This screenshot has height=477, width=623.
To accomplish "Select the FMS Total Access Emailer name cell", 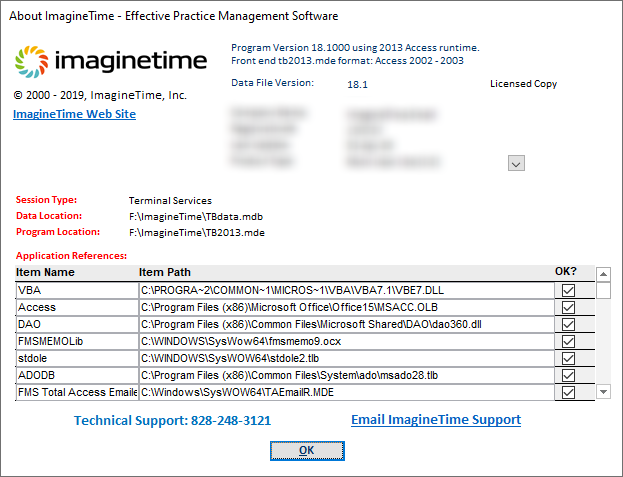I will (x=77, y=392).
